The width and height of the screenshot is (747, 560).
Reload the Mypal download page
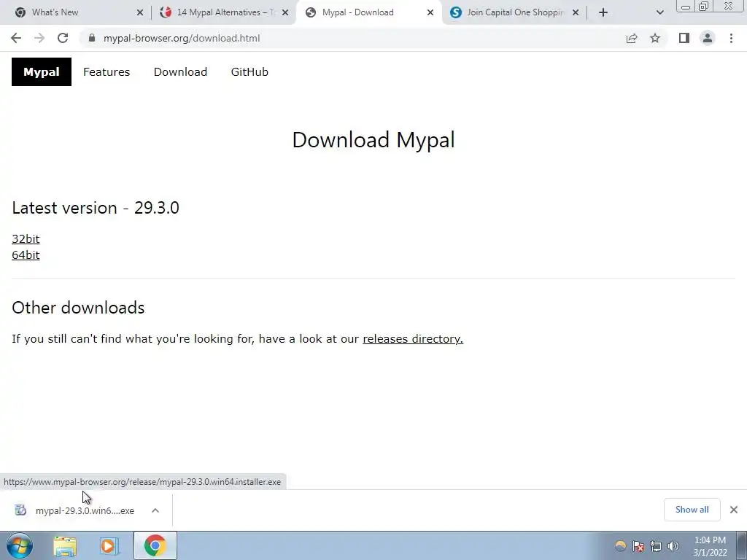[63, 38]
